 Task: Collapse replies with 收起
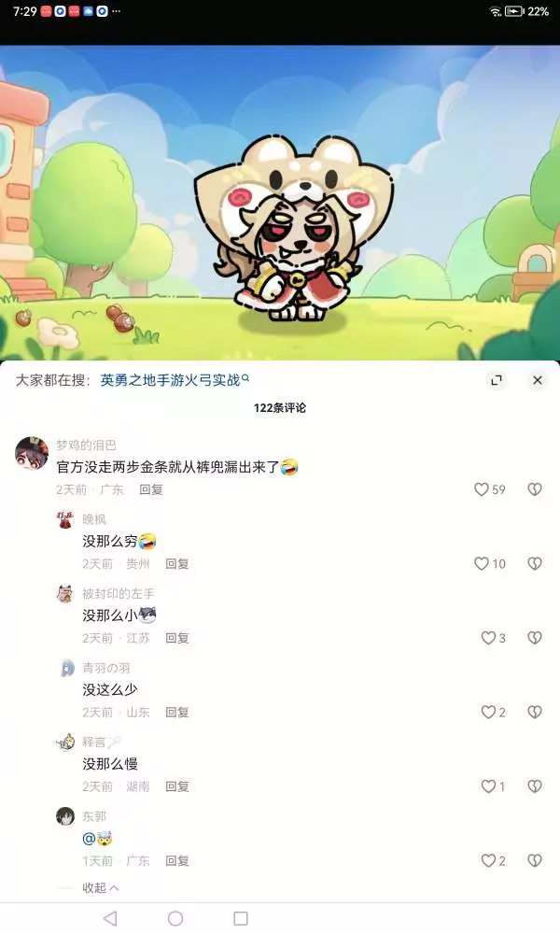point(100,887)
